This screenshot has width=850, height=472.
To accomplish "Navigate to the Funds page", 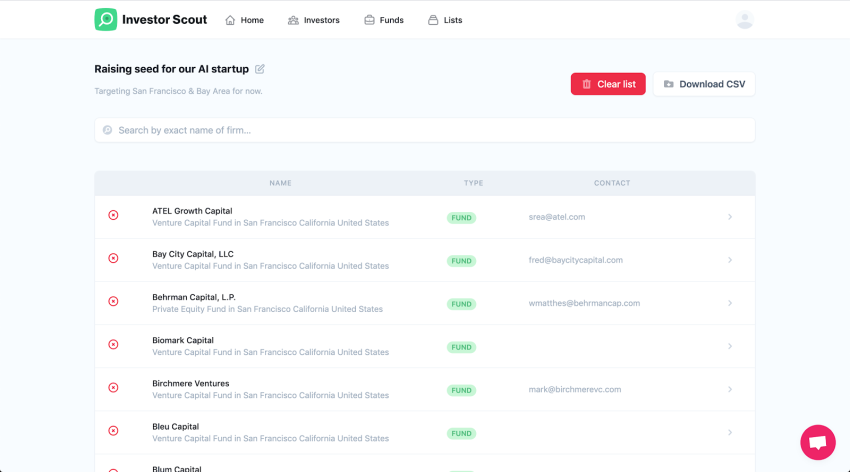I will coord(384,20).
